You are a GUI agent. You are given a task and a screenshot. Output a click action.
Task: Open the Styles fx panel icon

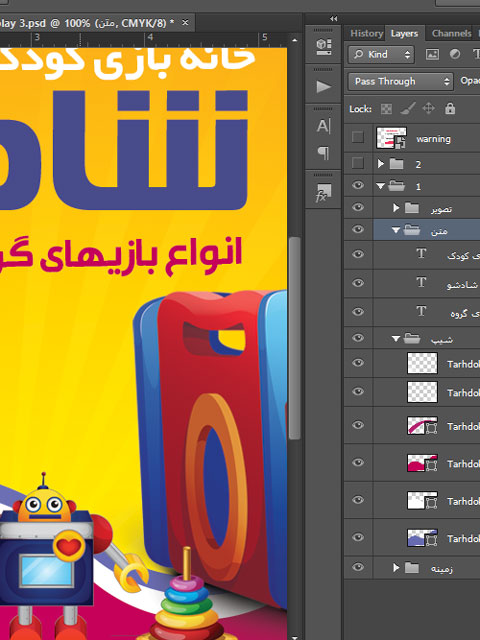(323, 192)
